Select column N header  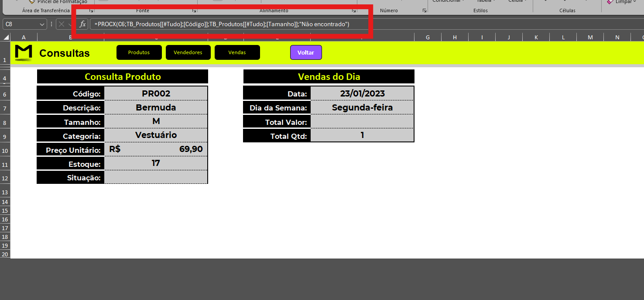click(x=617, y=38)
